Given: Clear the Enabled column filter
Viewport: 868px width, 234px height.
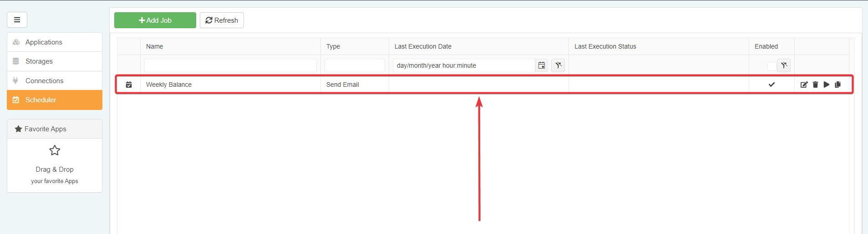Looking at the screenshot, I should click(784, 65).
